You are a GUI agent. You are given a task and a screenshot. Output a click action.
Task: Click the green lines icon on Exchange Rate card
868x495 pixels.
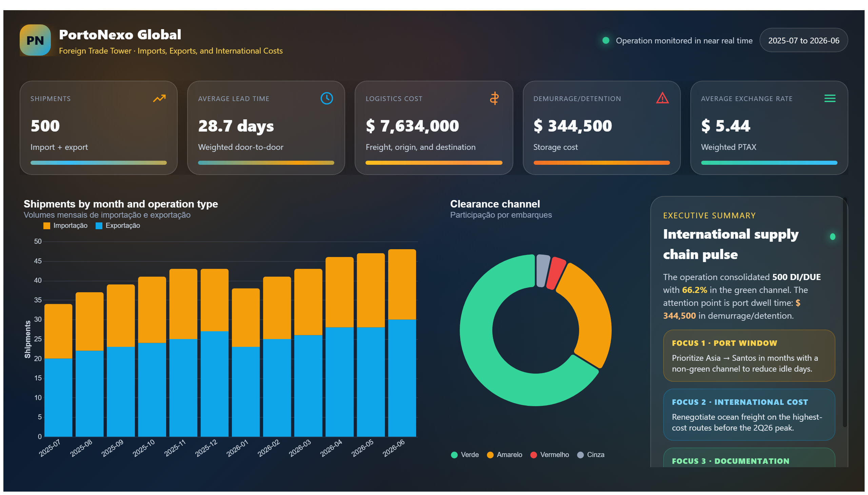pos(830,99)
